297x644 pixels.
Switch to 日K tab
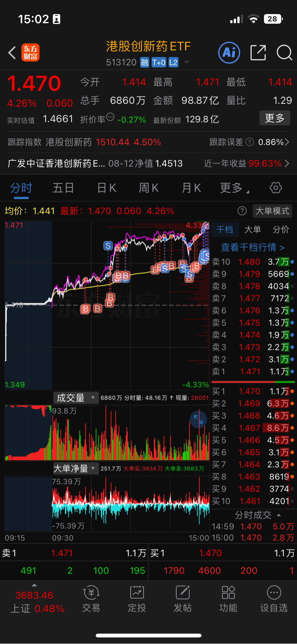coord(106,188)
